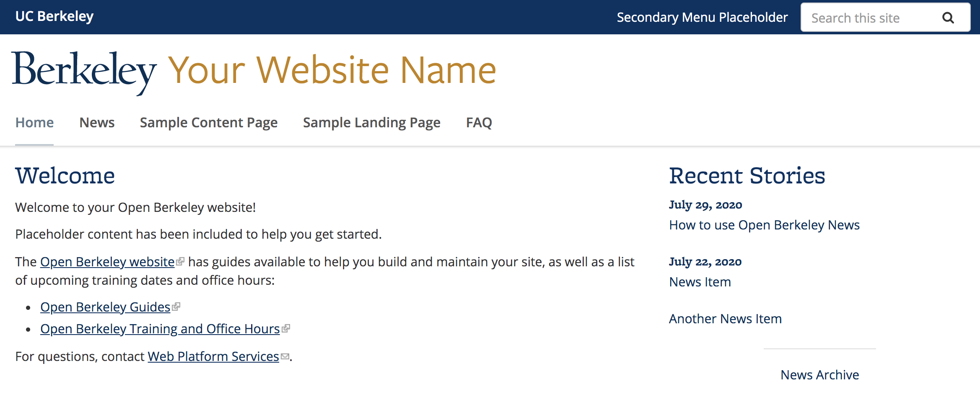980x402 pixels.
Task: Go to the Home menu tab
Action: [34, 123]
